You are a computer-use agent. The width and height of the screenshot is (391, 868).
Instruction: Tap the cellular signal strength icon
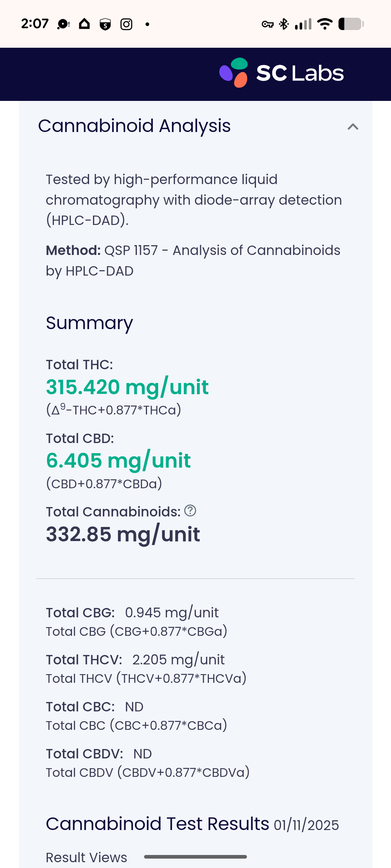coord(303,24)
